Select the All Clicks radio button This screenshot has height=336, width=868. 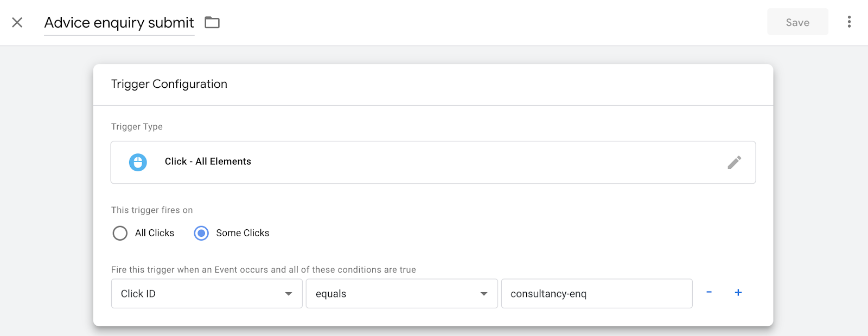[120, 233]
